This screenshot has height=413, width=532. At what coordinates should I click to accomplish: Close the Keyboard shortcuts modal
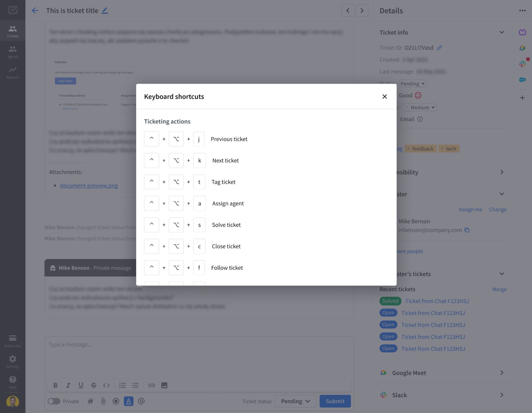pyautogui.click(x=385, y=96)
